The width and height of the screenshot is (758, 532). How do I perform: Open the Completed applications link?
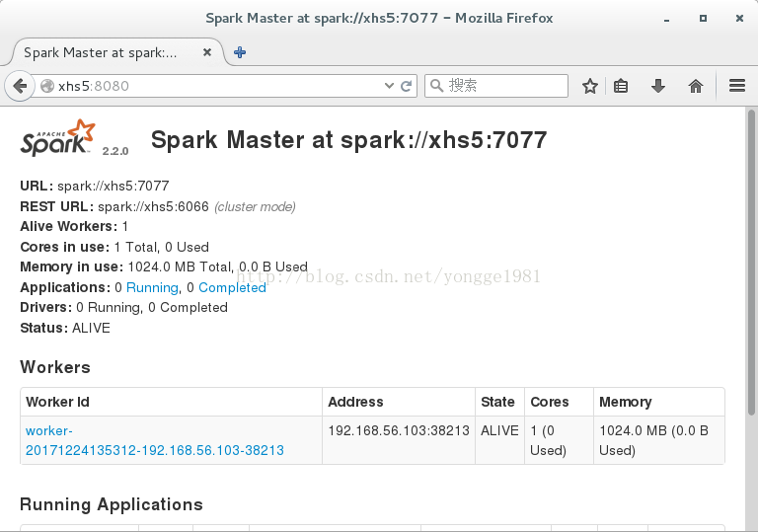coord(233,288)
